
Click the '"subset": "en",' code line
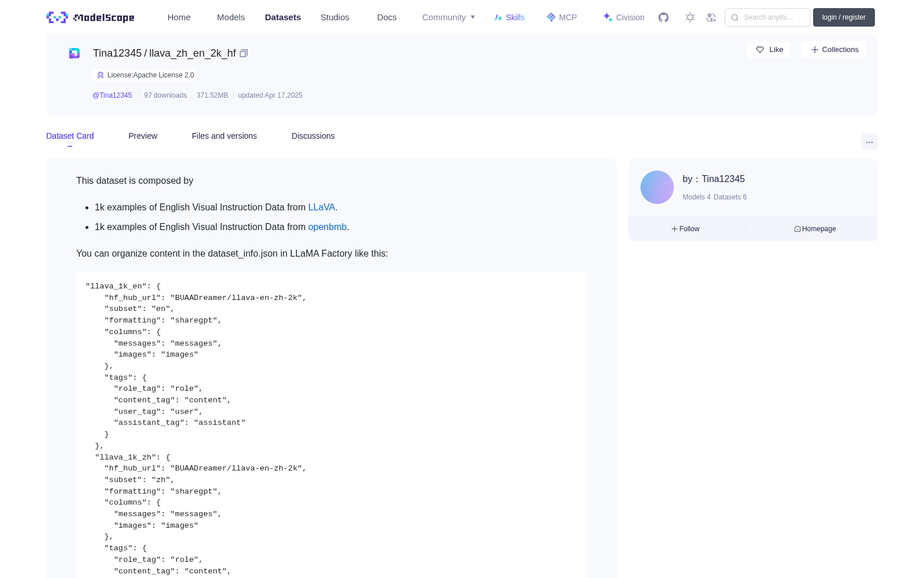pyautogui.click(x=139, y=309)
